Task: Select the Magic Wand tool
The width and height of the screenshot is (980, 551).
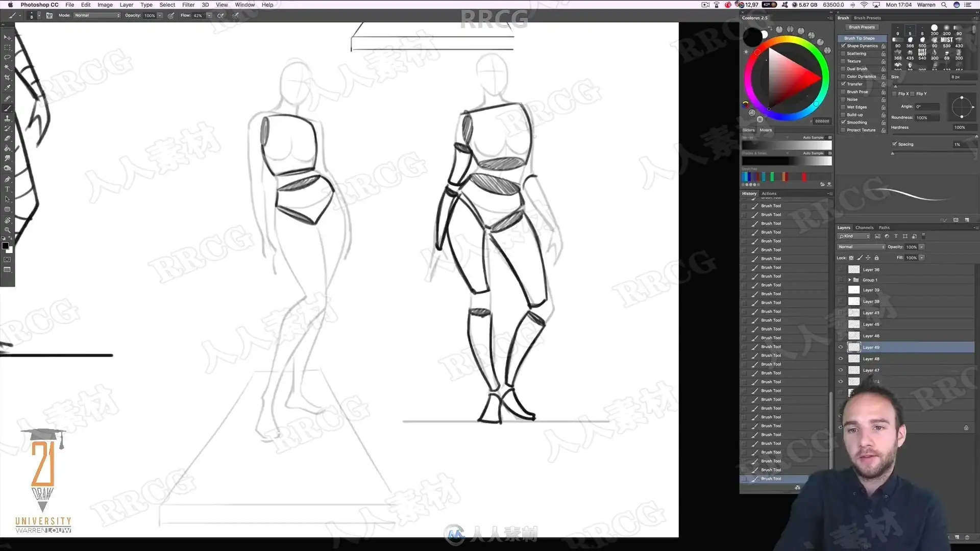Action: pos(7,67)
